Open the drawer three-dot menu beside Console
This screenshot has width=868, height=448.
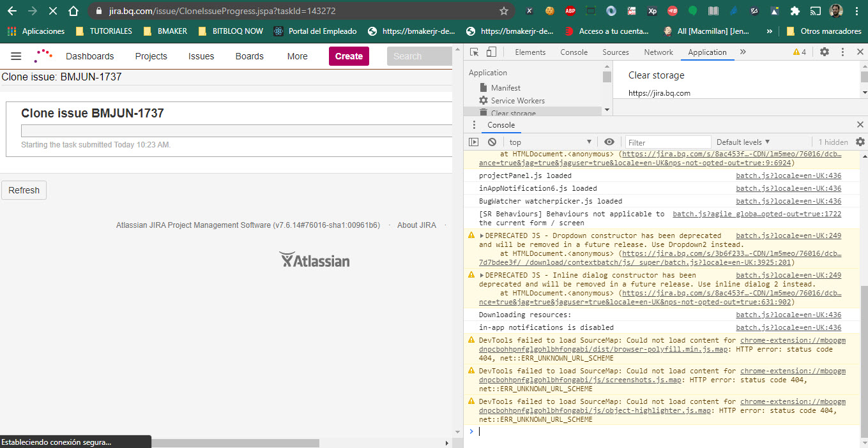coord(474,125)
